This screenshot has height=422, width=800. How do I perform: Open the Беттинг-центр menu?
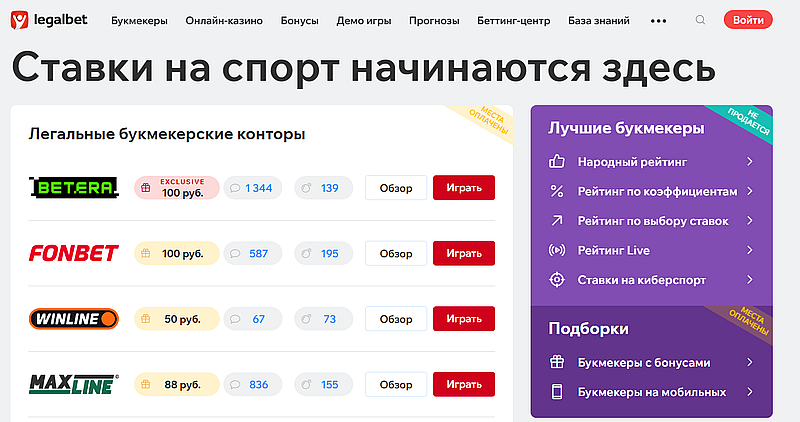click(x=514, y=21)
